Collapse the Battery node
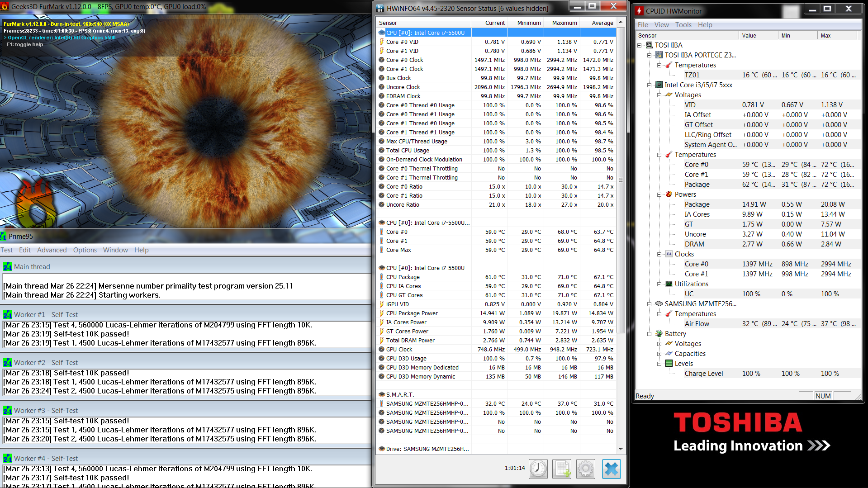 click(650, 334)
